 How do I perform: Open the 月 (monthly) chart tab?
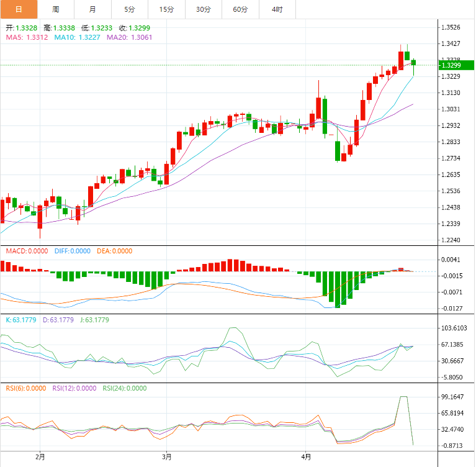92,9
